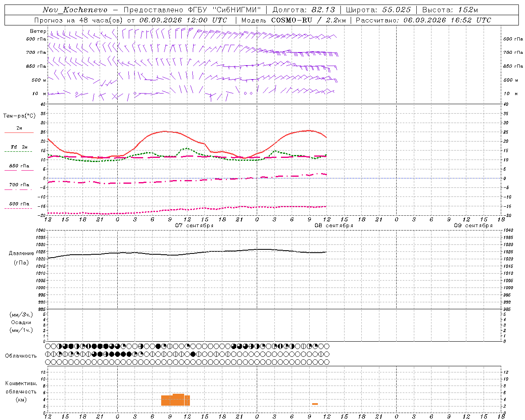
Task: Click the Ветер wind panel label
Action: [x=38, y=31]
